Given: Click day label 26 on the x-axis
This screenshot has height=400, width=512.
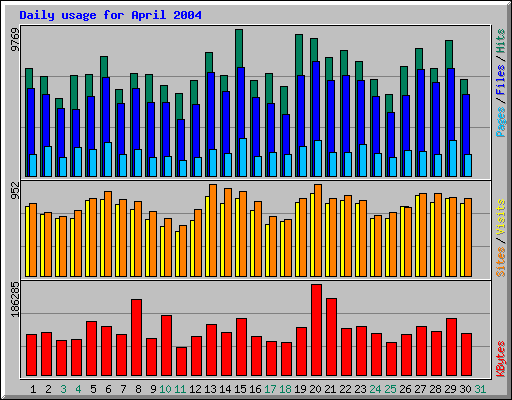Looking at the screenshot, I should 405,389.
